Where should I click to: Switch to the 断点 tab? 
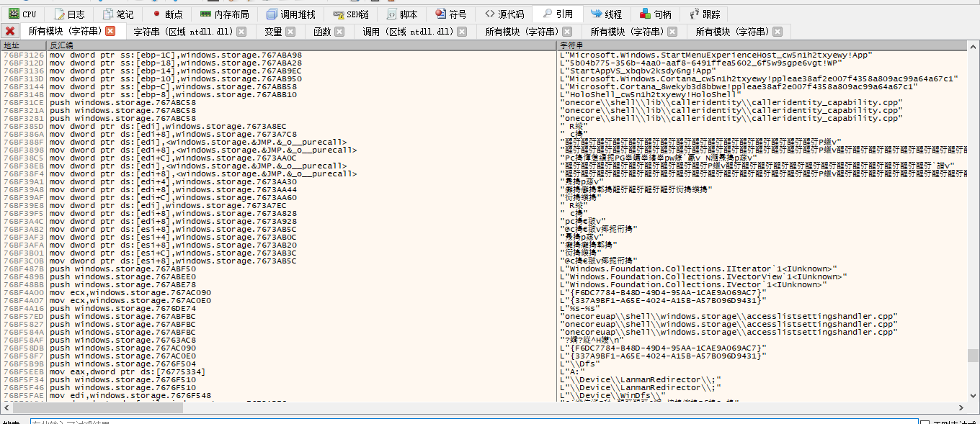pos(168,14)
